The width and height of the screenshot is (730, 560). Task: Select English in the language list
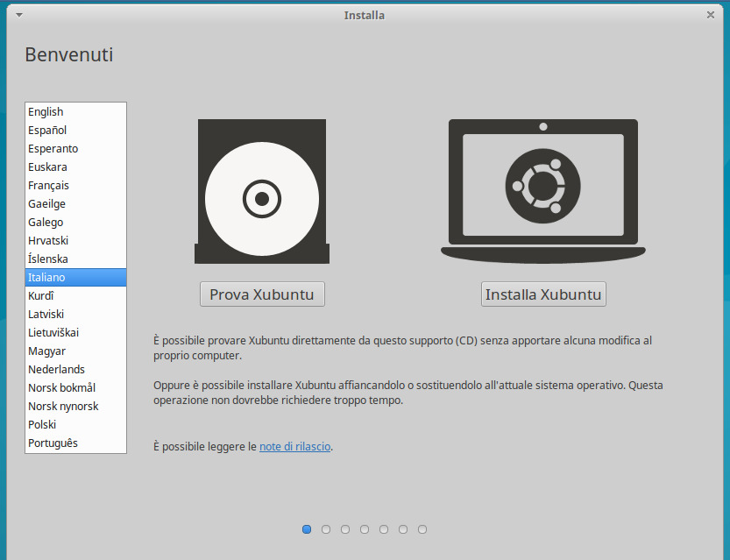[75, 111]
